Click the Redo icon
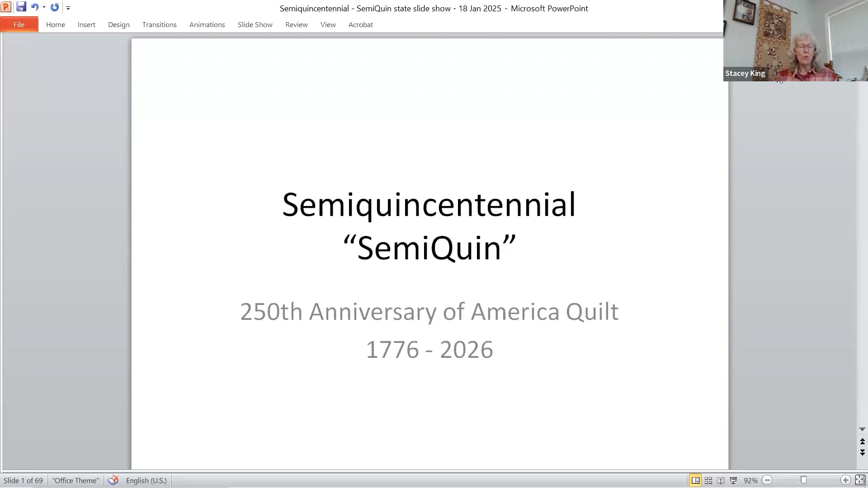Screen dimensions: 868x488 [55, 7]
